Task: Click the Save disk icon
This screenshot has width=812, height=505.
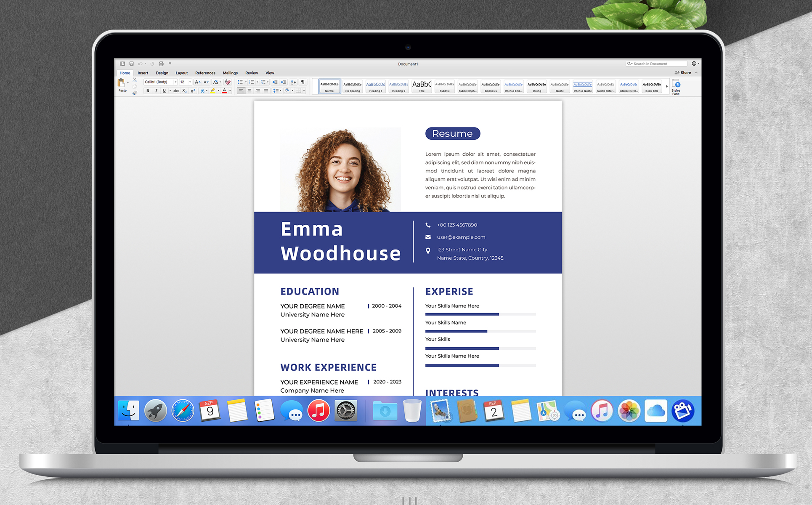Action: (x=131, y=64)
